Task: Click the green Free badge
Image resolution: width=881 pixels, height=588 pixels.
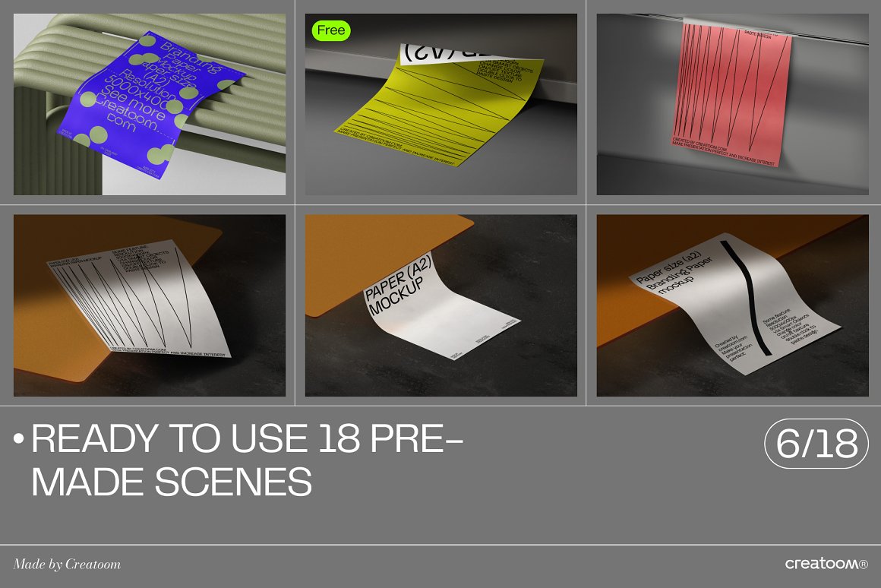Action: click(x=331, y=30)
